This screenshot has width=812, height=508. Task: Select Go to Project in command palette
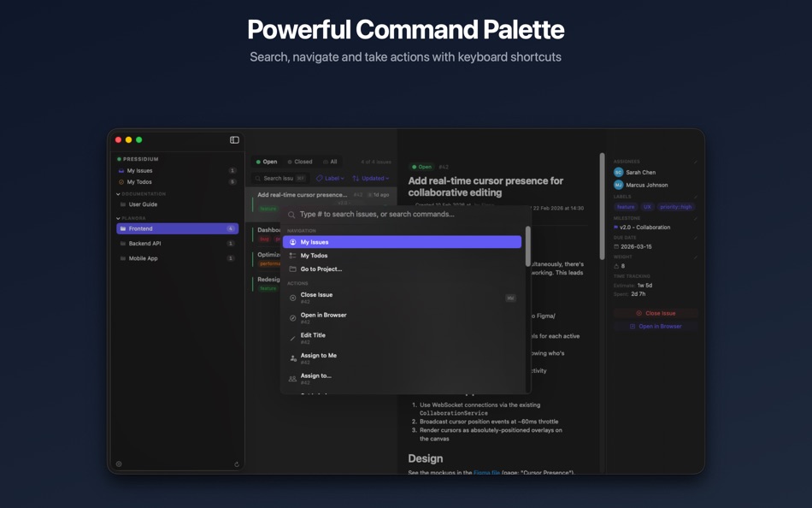(321, 269)
